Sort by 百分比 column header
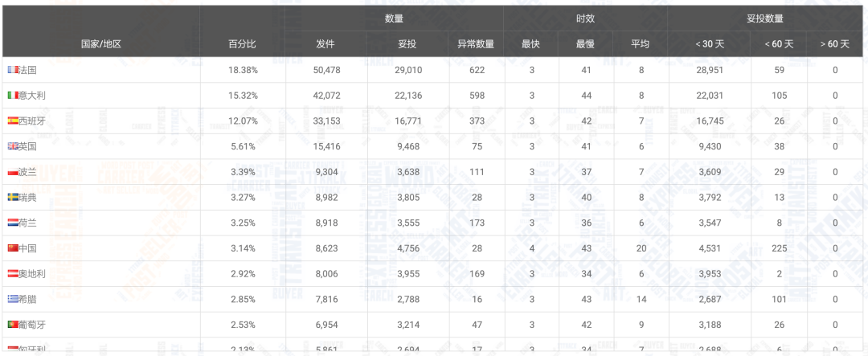This screenshot has width=868, height=356. click(243, 44)
